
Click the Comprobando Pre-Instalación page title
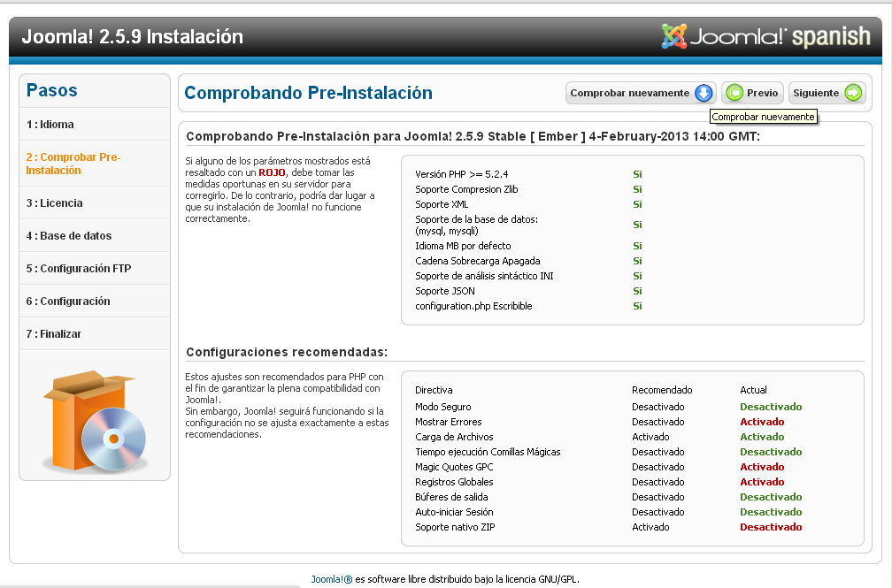click(x=308, y=93)
